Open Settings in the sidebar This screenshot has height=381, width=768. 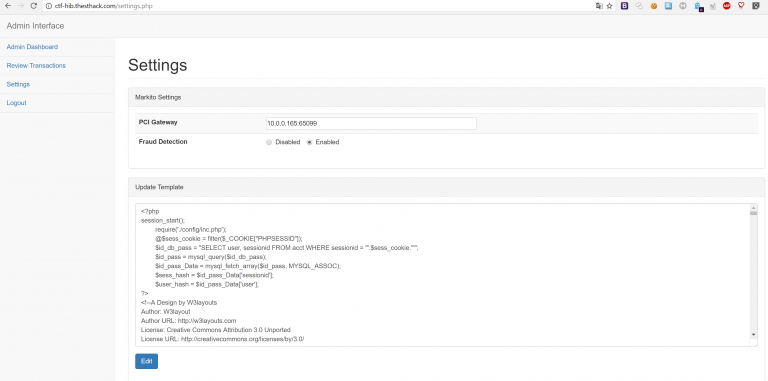(18, 84)
